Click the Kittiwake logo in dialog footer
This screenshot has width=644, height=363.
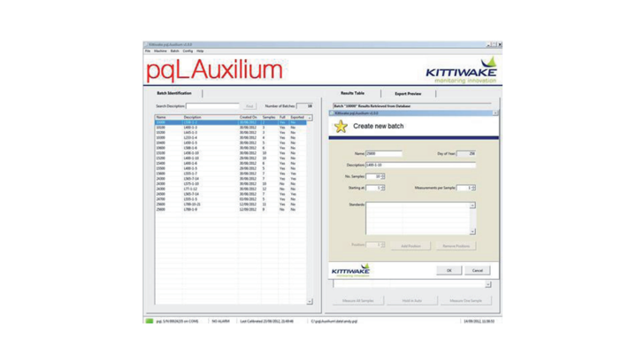[350, 270]
